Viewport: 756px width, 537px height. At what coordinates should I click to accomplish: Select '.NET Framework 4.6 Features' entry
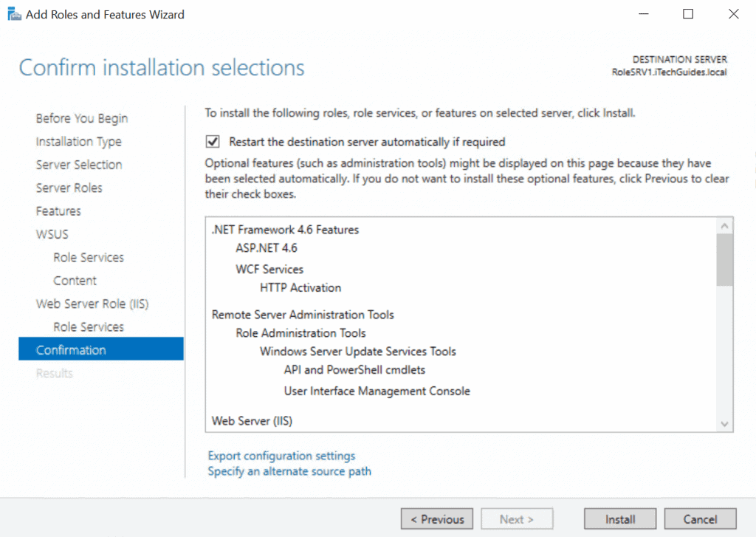click(286, 230)
